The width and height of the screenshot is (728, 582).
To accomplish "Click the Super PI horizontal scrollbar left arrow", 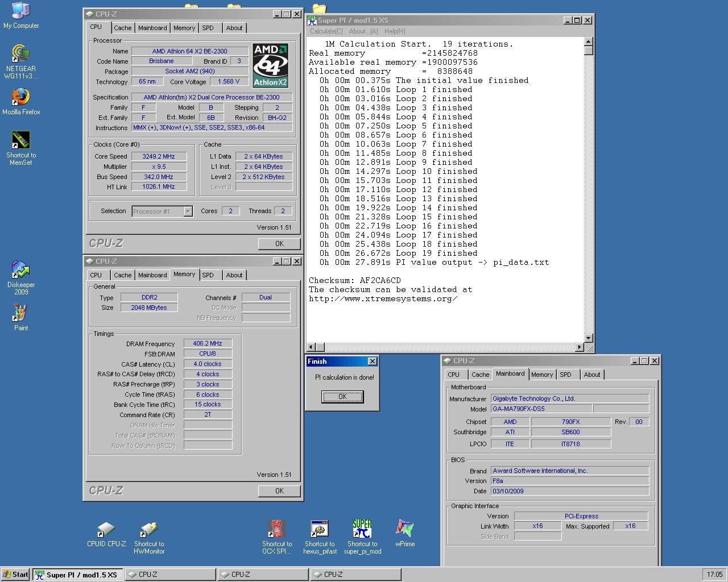I will point(311,347).
